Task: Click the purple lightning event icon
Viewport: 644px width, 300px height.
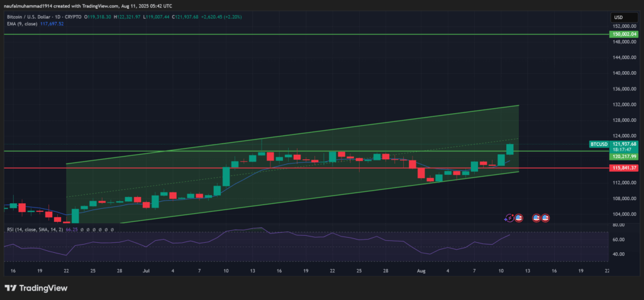Action: click(x=510, y=218)
